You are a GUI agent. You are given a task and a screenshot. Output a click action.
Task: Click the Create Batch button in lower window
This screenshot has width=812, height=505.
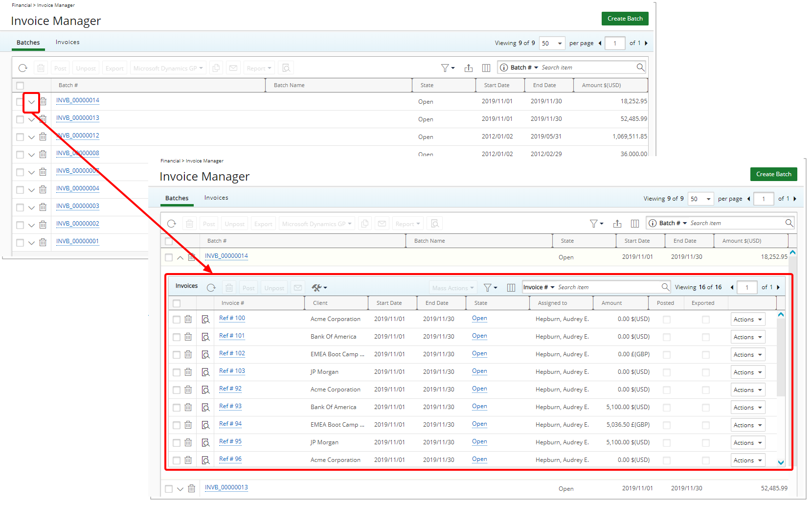[773, 174]
